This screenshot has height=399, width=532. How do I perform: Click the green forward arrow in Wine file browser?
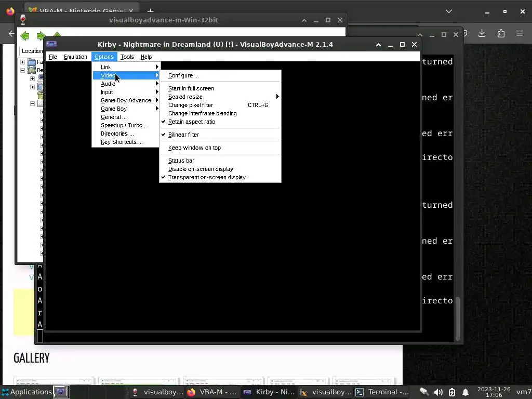(41, 36)
